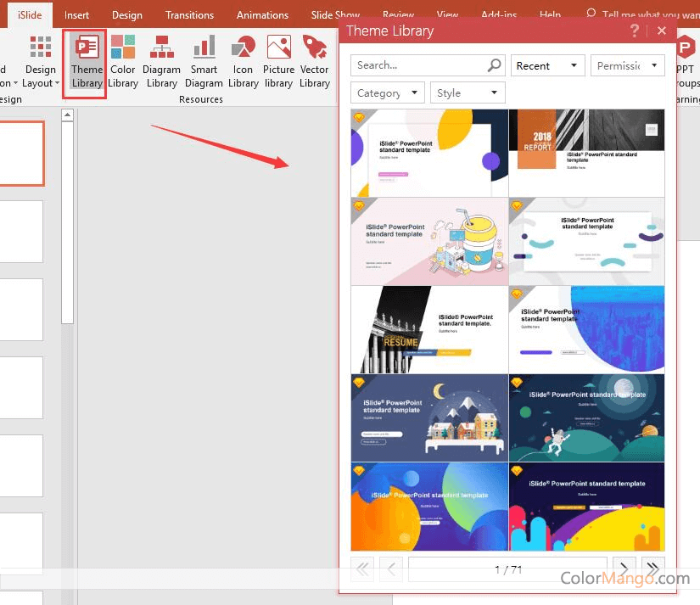This screenshot has width=700, height=605.
Task: Open the Style filter dropdown
Action: tap(468, 92)
